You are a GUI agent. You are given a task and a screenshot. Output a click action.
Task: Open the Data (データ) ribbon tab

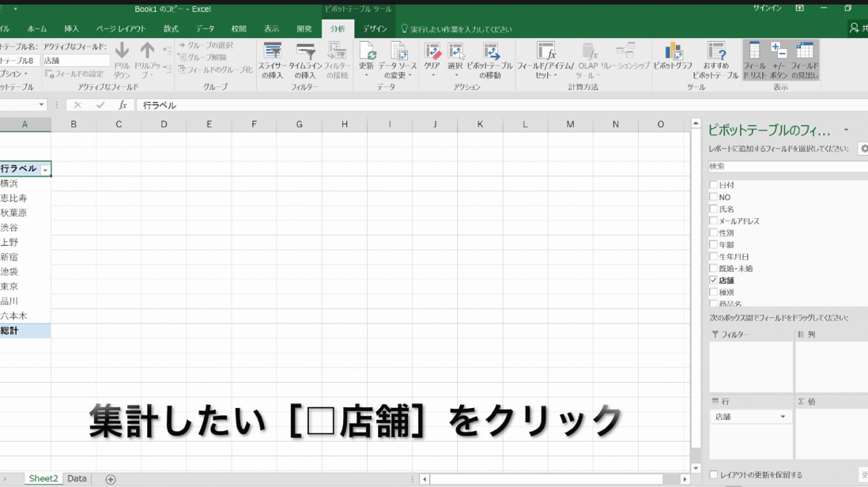pyautogui.click(x=205, y=28)
